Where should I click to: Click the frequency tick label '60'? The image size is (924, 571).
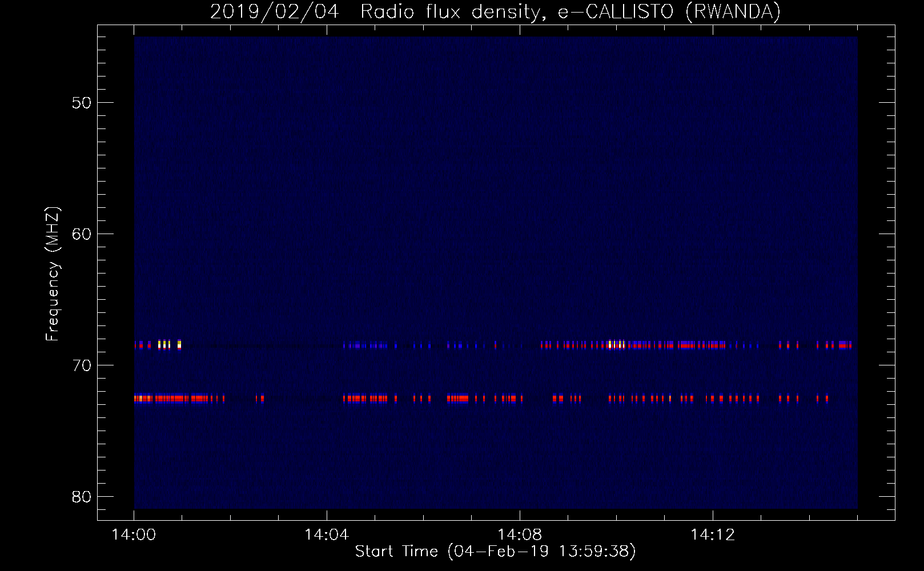82,234
